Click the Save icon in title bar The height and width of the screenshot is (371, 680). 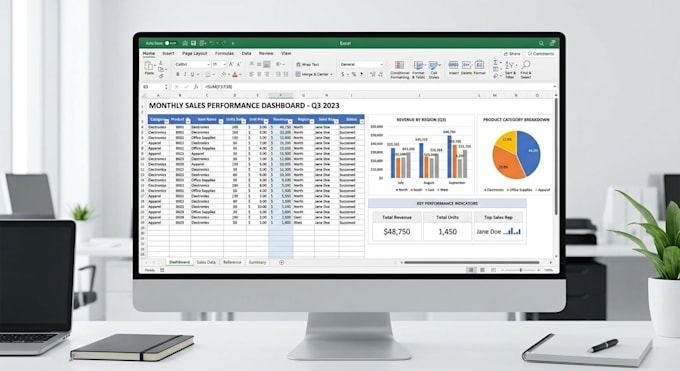pyautogui.click(x=193, y=43)
